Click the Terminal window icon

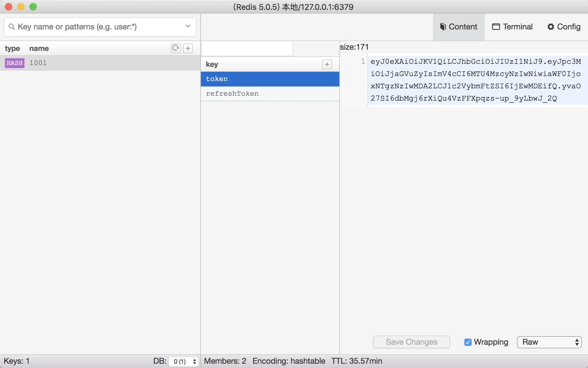pyautogui.click(x=496, y=27)
